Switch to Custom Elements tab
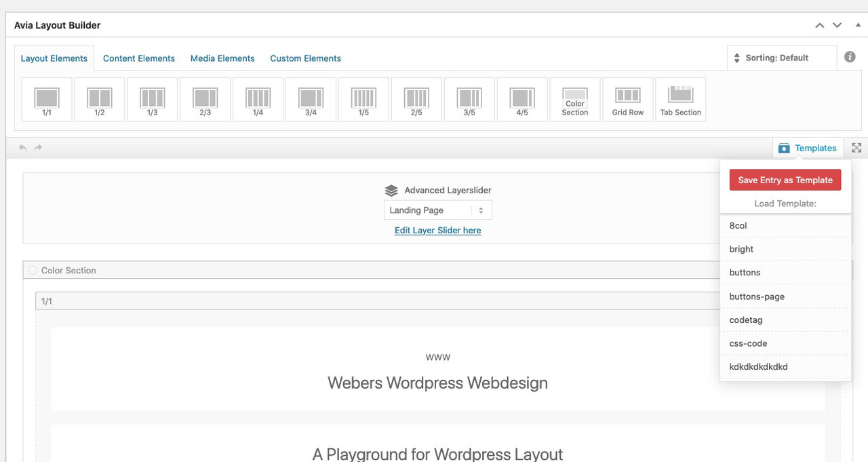 (306, 58)
